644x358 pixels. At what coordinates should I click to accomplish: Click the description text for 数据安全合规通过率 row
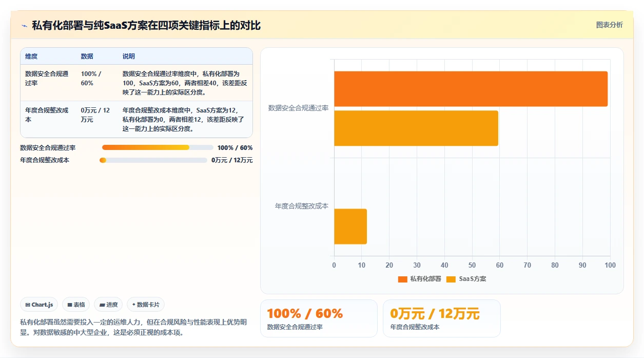(185, 83)
